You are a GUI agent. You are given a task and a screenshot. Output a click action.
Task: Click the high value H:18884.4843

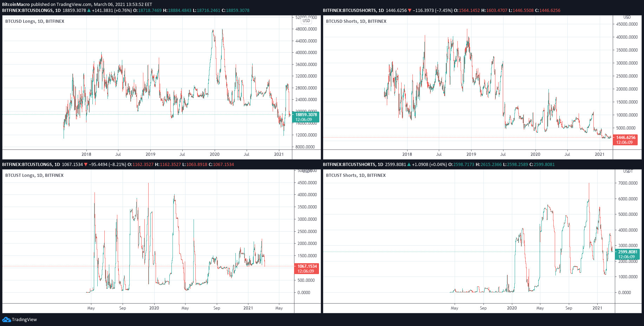[177, 11]
